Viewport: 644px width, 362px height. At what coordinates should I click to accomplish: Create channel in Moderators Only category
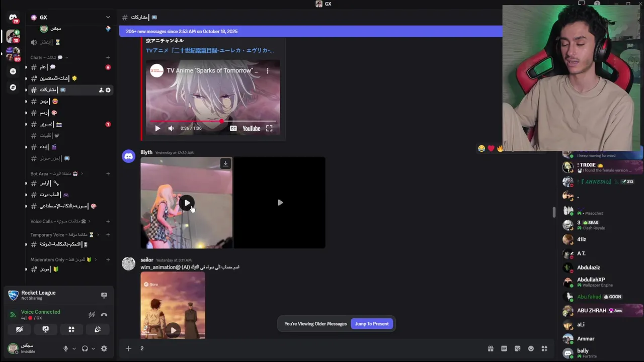108,259
